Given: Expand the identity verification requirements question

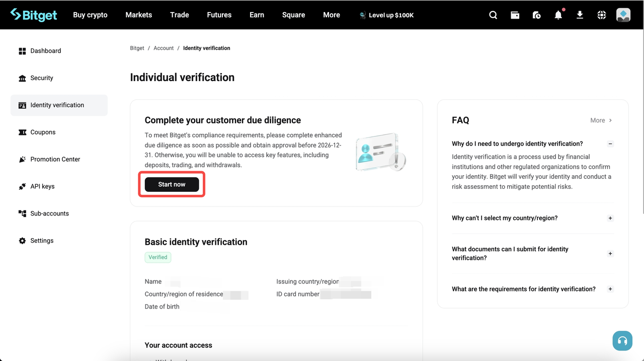Looking at the screenshot, I should (x=610, y=288).
